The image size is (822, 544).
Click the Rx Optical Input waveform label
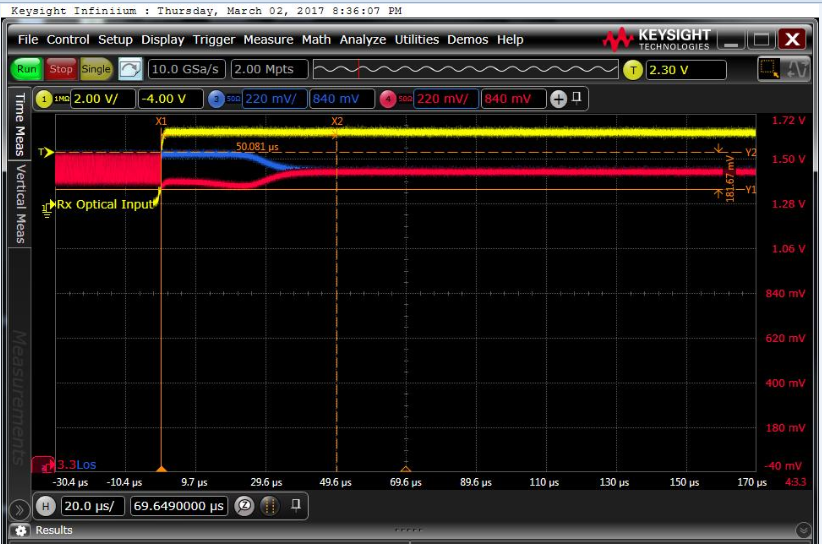point(105,204)
